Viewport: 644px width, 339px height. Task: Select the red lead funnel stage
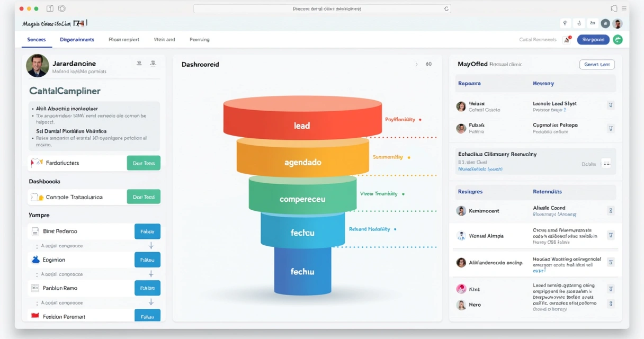click(x=302, y=118)
